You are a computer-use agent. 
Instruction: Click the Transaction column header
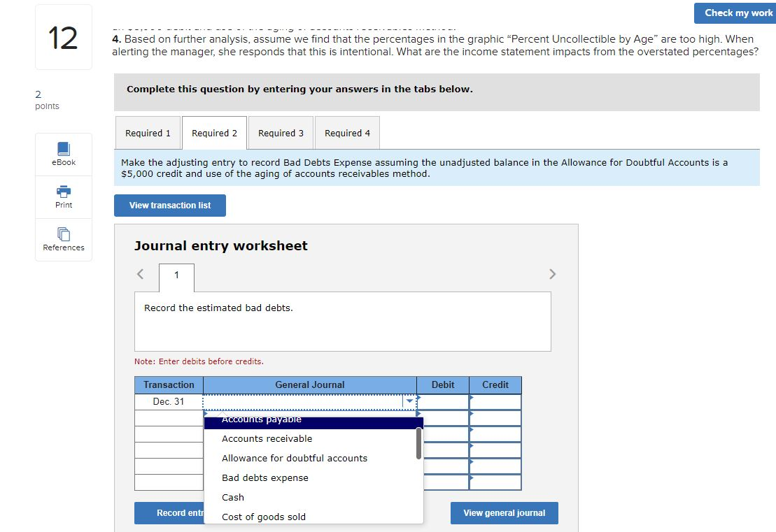169,384
